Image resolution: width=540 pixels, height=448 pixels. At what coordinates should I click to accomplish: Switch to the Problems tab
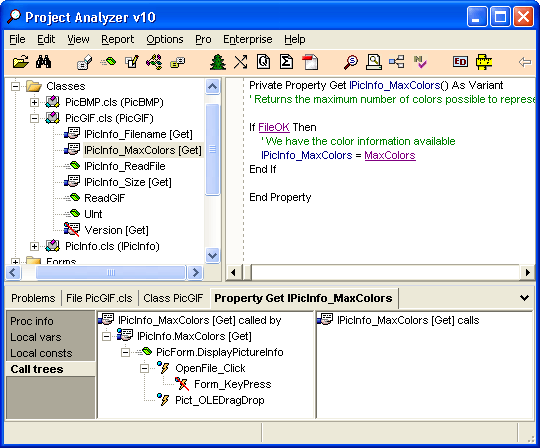33,298
